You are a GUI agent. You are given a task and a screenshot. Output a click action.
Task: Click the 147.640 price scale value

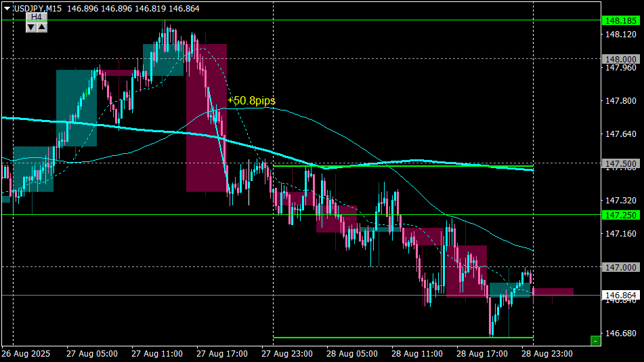coord(621,134)
